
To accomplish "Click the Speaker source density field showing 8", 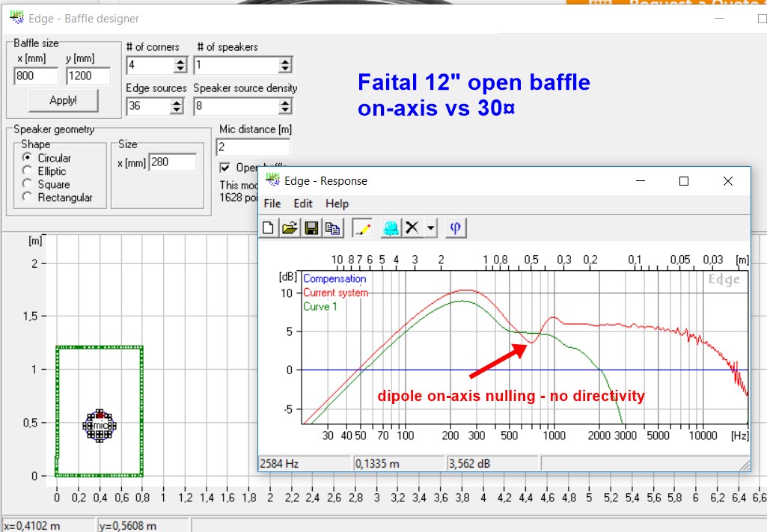I will pyautogui.click(x=237, y=106).
